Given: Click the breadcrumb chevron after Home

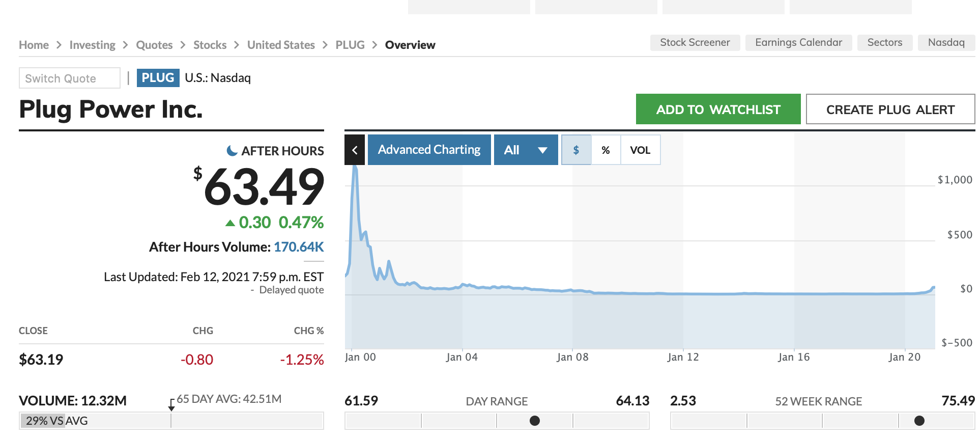Looking at the screenshot, I should point(59,45).
